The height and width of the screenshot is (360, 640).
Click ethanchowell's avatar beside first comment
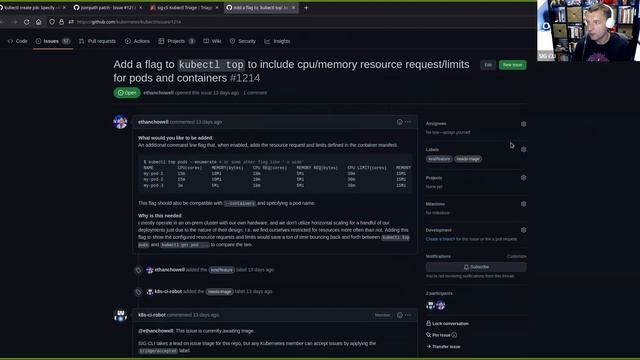pyautogui.click(x=120, y=122)
